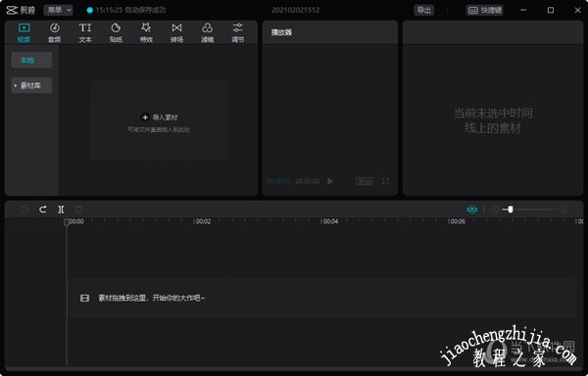Viewport: 588px width, 376px height.
Task: Open the 滤镜 (filters) tab
Action: coord(208,32)
